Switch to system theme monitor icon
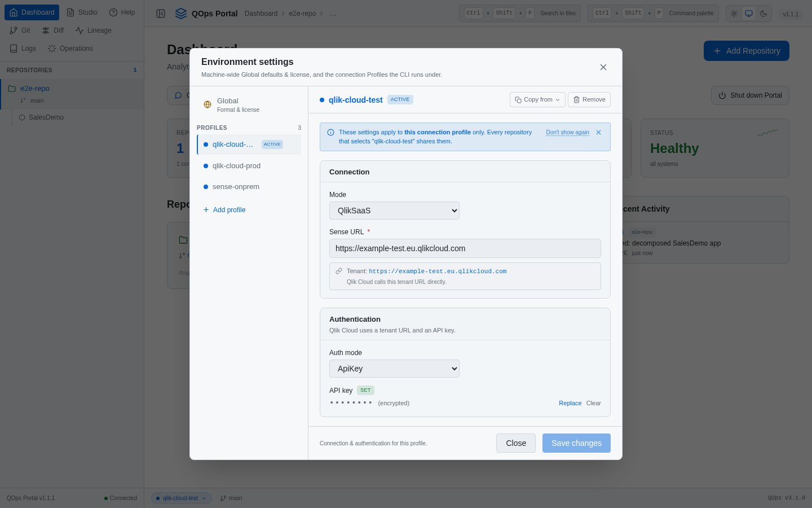This screenshot has height=508, width=812. tap(749, 14)
